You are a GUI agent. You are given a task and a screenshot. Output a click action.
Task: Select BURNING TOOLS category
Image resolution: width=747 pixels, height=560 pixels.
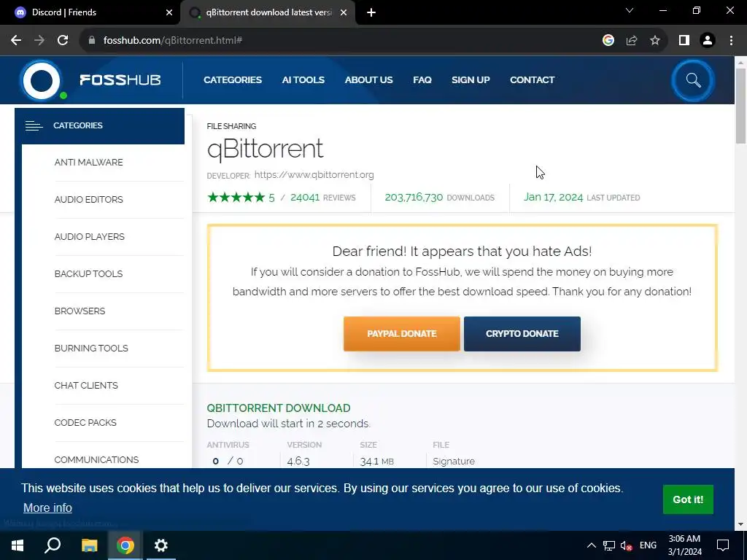pyautogui.click(x=91, y=348)
